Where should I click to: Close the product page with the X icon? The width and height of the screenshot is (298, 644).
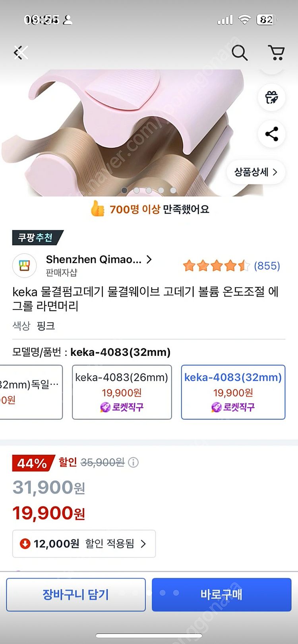click(x=21, y=52)
